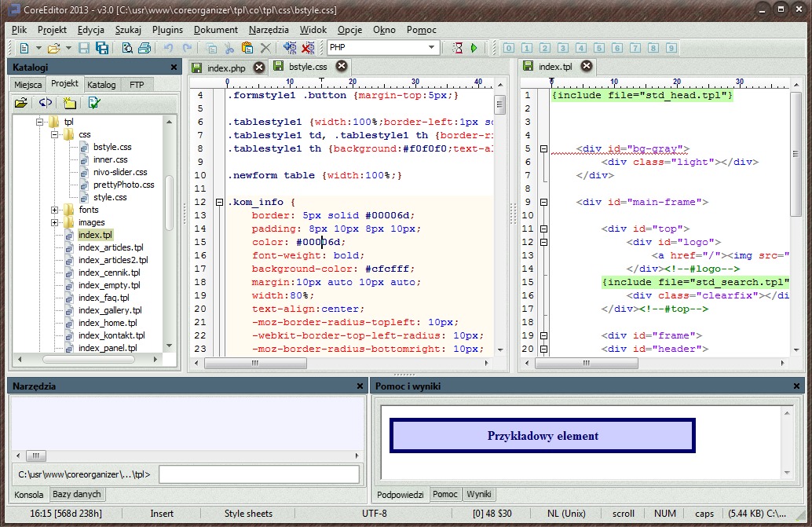Close the Pomoc i wyniki panel
Screen dimensions: 812x527
[x=796, y=386]
